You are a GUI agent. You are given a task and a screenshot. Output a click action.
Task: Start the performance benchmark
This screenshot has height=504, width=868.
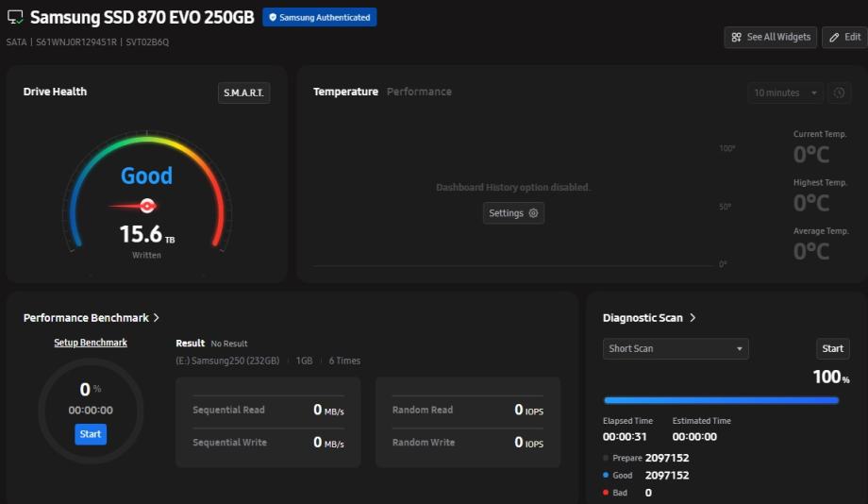[x=91, y=434]
